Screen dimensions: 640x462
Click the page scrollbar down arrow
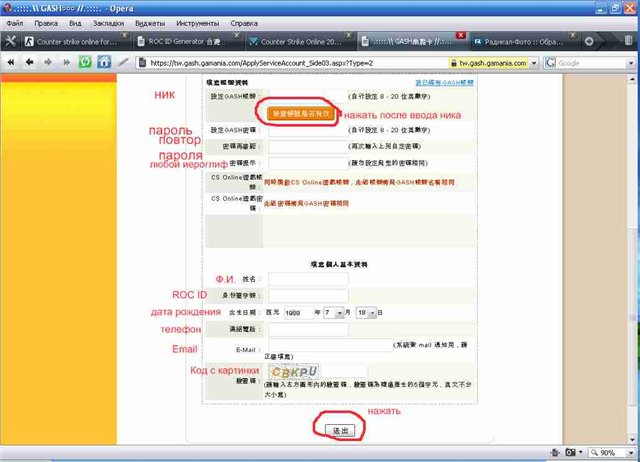pos(632,440)
